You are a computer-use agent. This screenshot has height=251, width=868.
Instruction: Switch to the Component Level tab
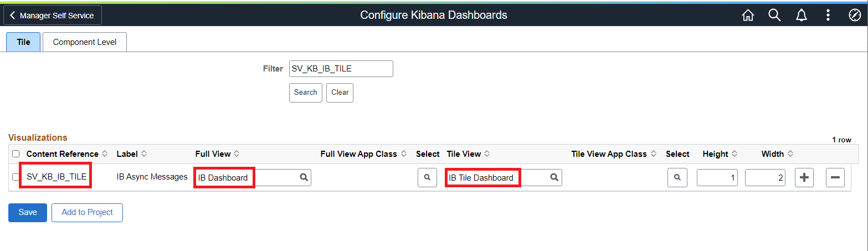point(84,42)
